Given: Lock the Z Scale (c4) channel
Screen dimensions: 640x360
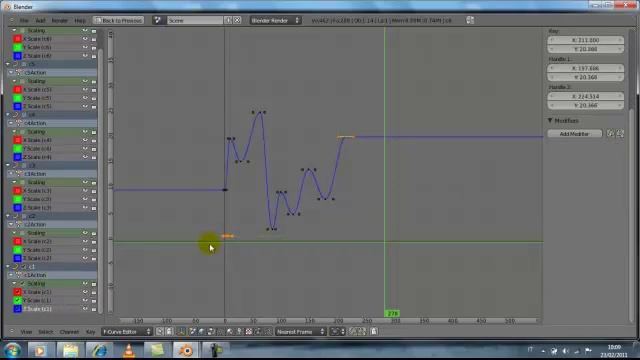Looking at the screenshot, I should [94, 157].
